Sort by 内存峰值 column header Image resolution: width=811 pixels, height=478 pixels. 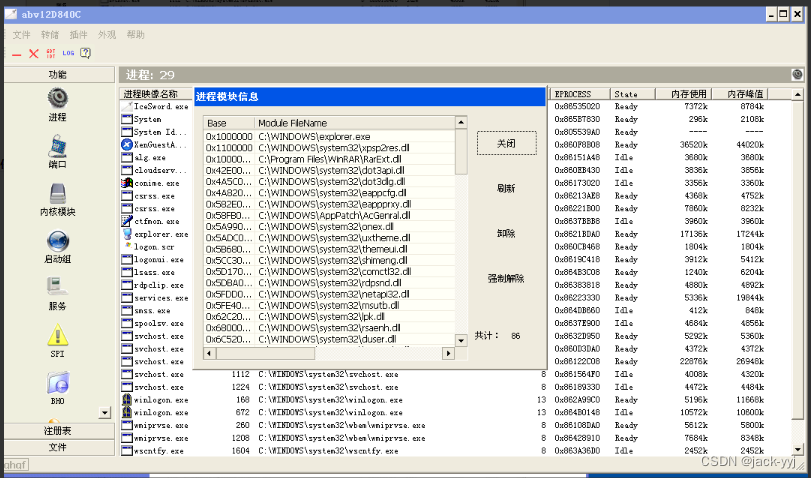click(x=740, y=94)
